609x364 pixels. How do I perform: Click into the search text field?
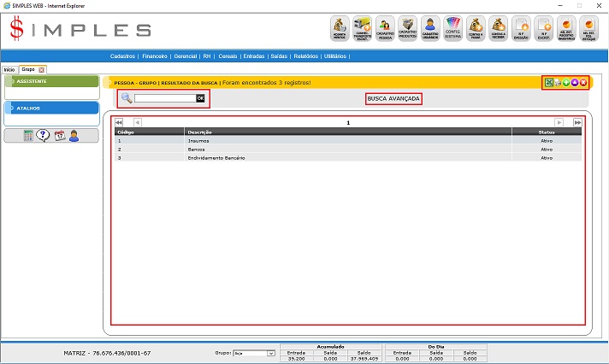(164, 99)
